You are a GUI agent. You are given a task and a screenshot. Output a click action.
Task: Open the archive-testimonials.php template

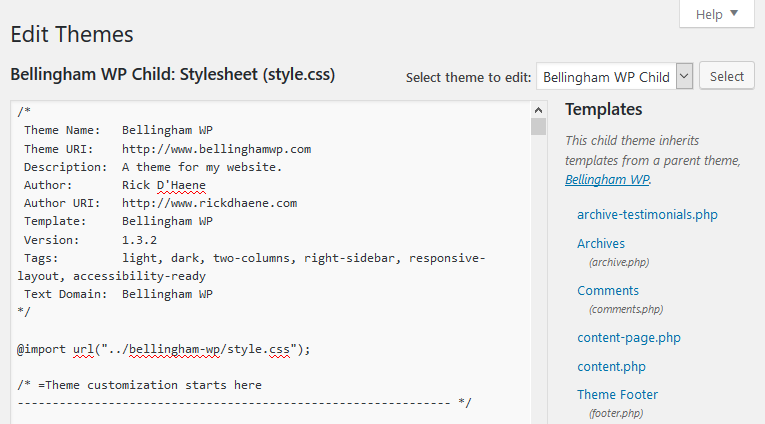[x=647, y=214]
